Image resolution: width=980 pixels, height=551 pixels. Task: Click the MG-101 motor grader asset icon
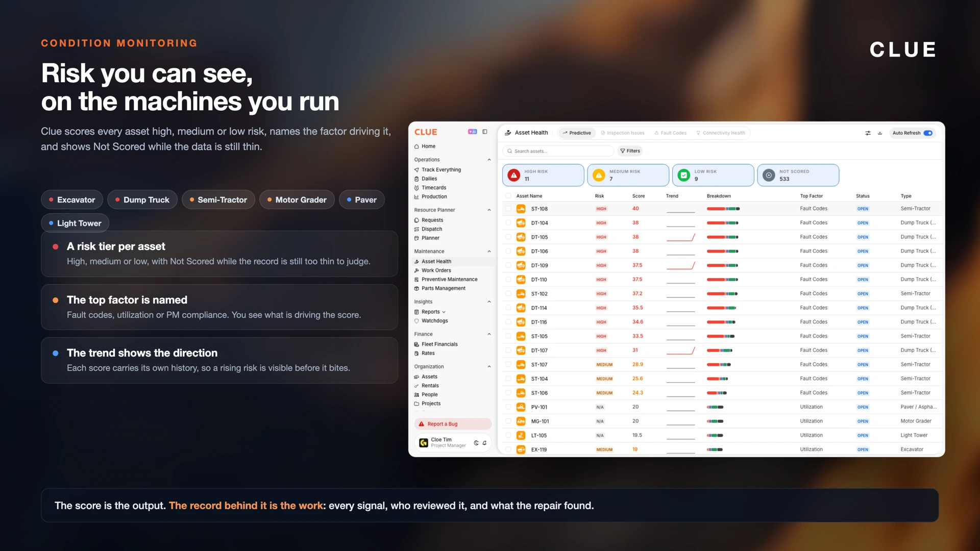[521, 421]
